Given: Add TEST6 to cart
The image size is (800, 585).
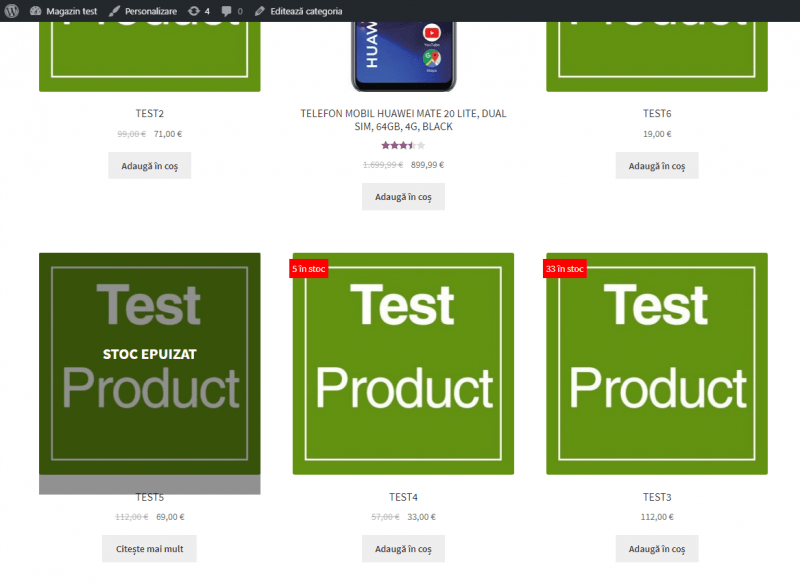Looking at the screenshot, I should pyautogui.click(x=657, y=166).
